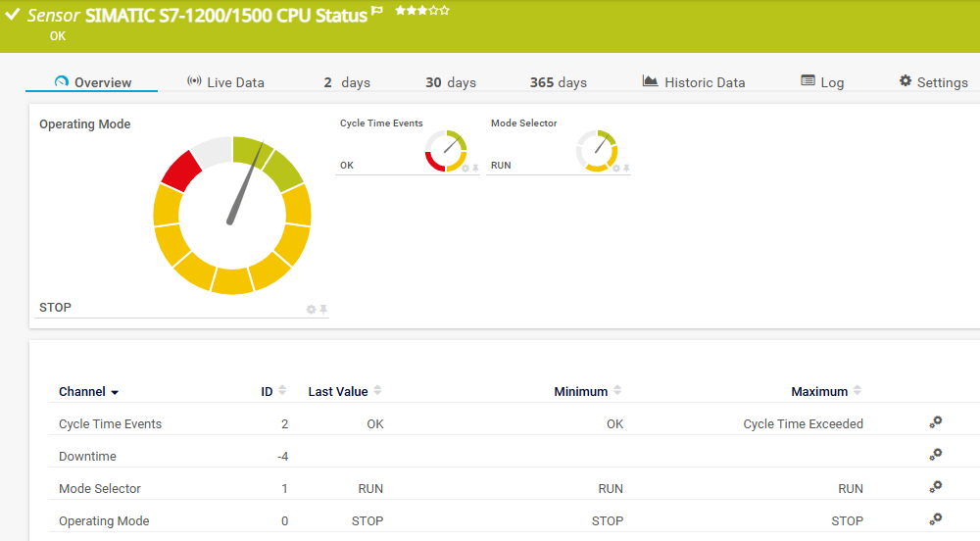980x541 pixels.
Task: Click the Cycle Time Exceeded maximum value
Action: tap(804, 423)
